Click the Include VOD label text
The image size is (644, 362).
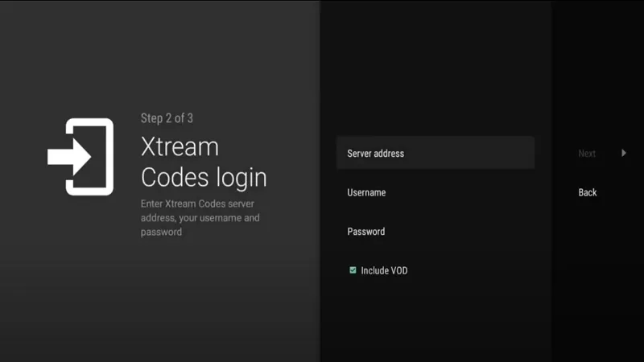click(x=384, y=270)
